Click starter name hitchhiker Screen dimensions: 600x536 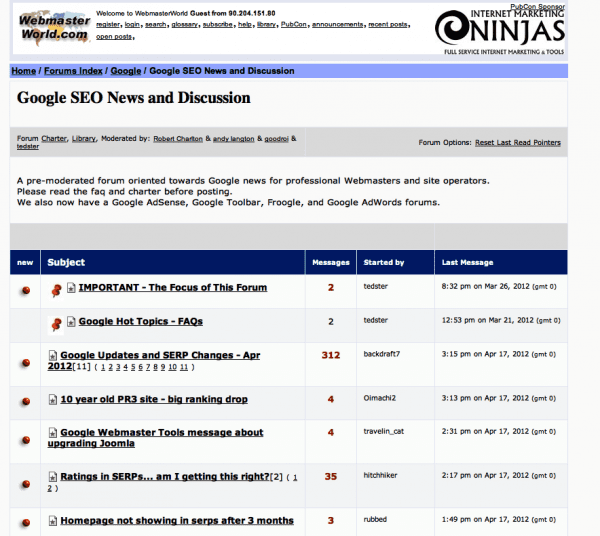[x=380, y=475]
